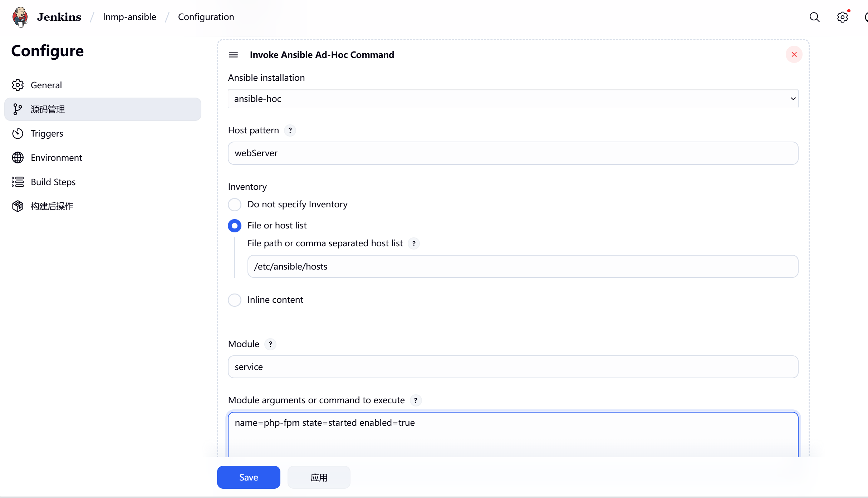Click the 应用 apply button
868x498 pixels.
[x=319, y=477]
